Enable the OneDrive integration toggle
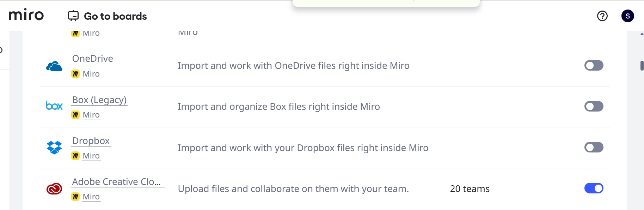The height and width of the screenshot is (210, 644). coord(594,65)
